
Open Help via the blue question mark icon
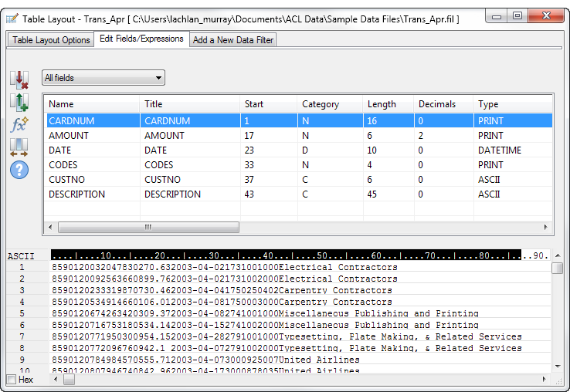[19, 170]
